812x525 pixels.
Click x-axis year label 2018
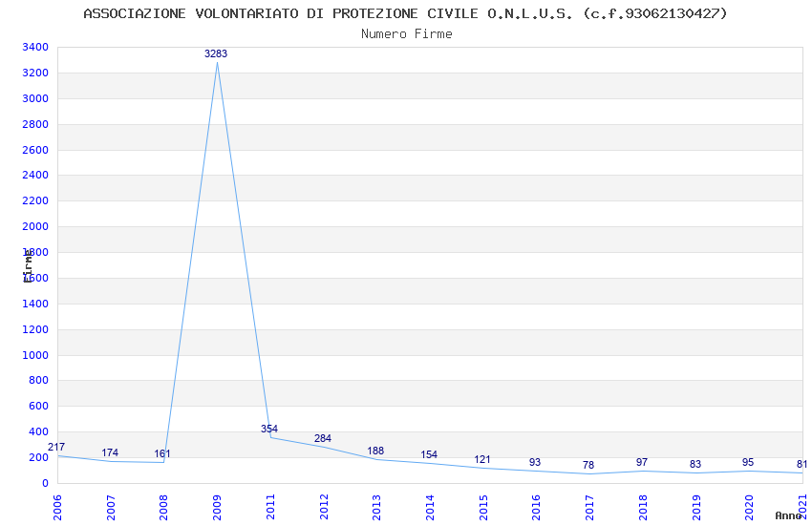[x=643, y=508]
